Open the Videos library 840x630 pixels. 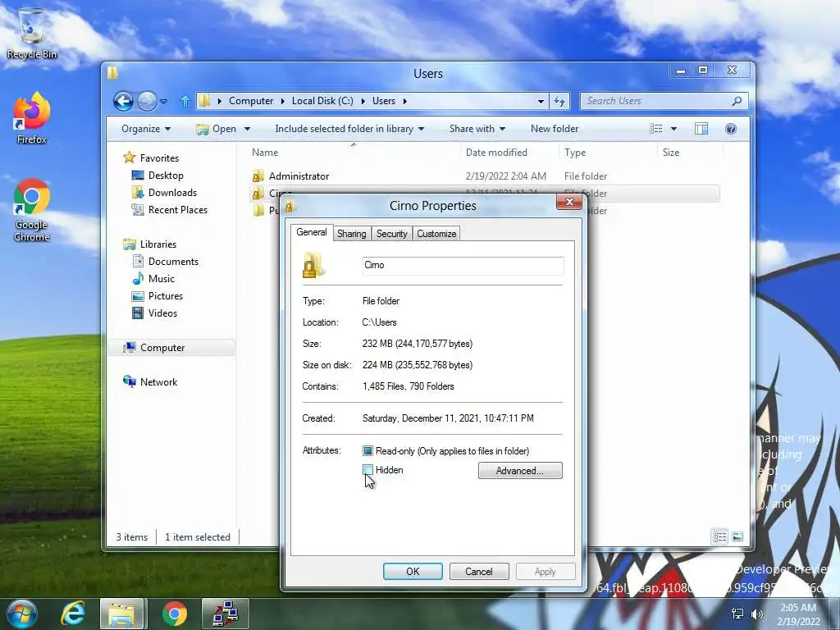click(162, 313)
